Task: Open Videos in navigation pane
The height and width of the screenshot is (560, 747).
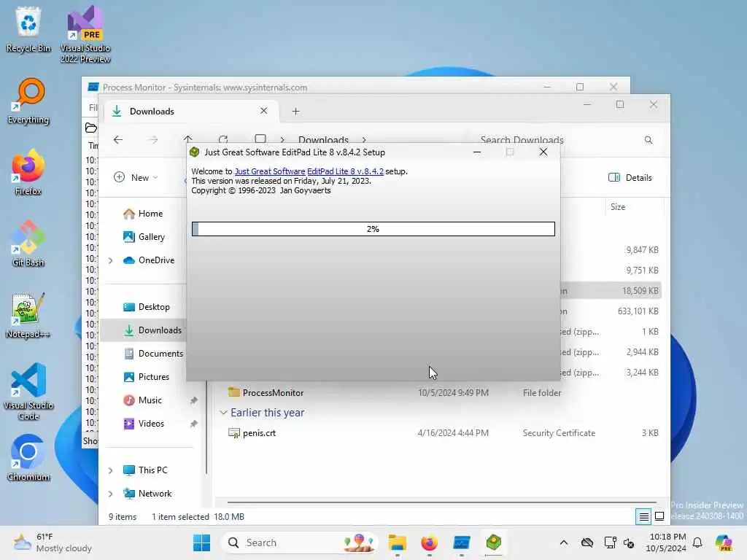Action: coord(144,424)
